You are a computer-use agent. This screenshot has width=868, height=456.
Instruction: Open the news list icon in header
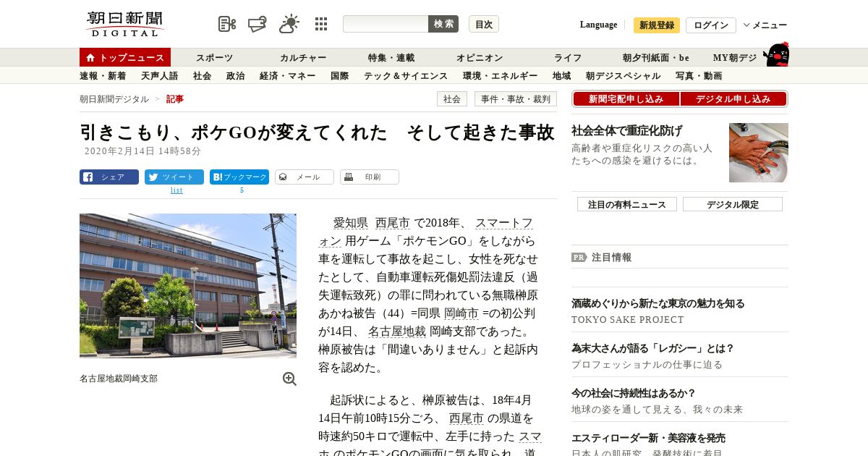click(x=227, y=24)
